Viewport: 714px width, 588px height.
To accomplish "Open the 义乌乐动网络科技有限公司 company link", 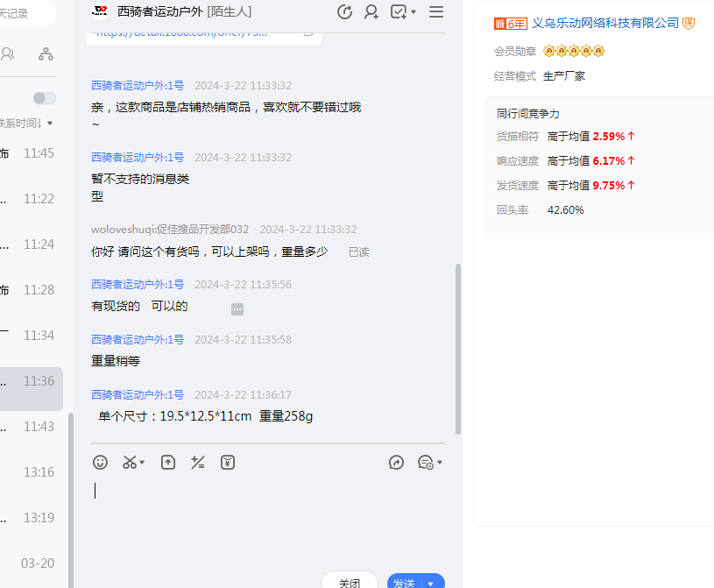I will pyautogui.click(x=605, y=23).
